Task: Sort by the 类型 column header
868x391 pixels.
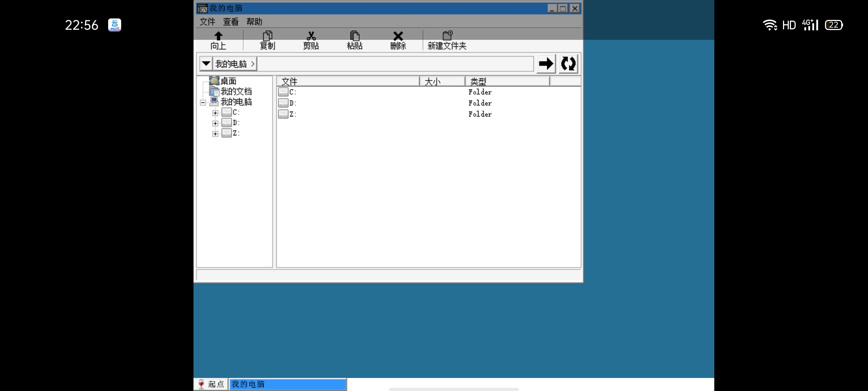Action: pyautogui.click(x=507, y=81)
